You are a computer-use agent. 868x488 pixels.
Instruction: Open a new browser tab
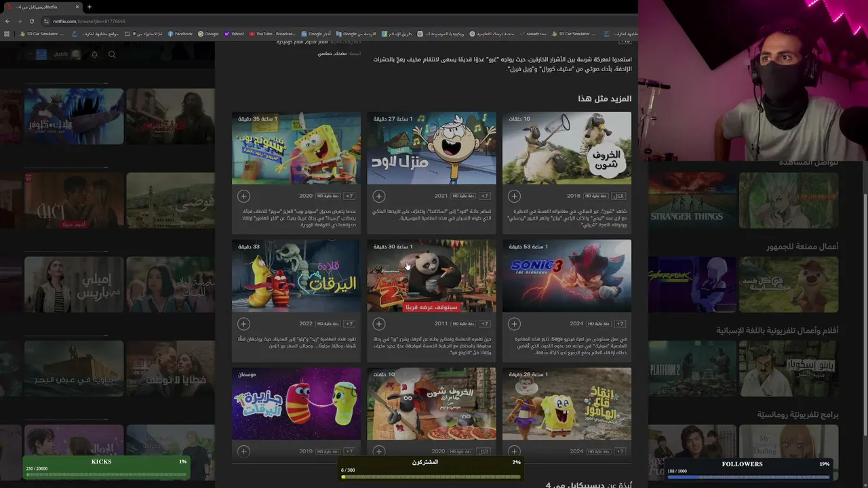coord(89,7)
